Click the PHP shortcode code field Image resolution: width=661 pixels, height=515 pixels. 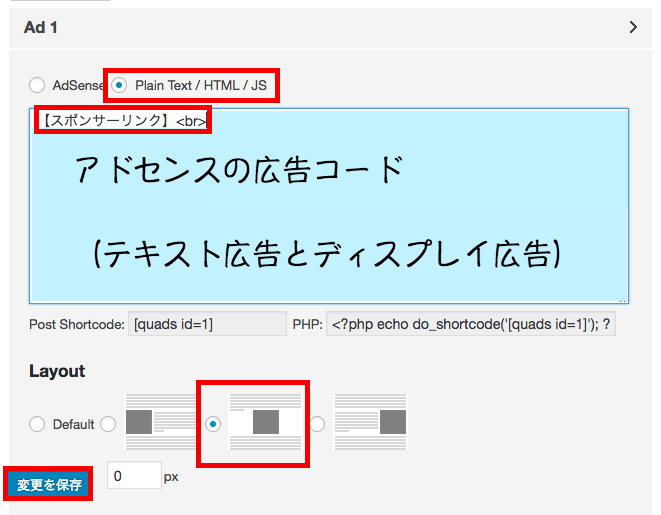click(471, 324)
